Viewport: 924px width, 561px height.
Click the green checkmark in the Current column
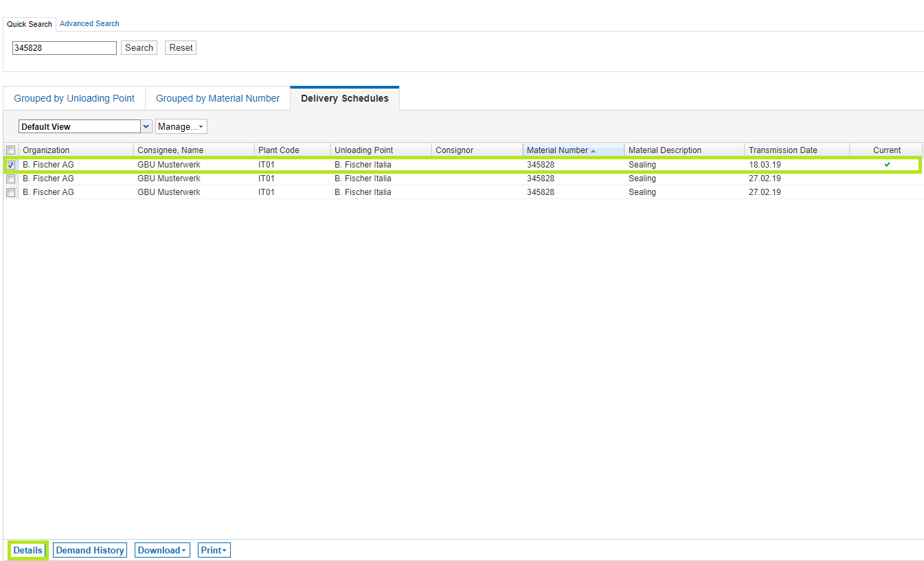(x=887, y=165)
